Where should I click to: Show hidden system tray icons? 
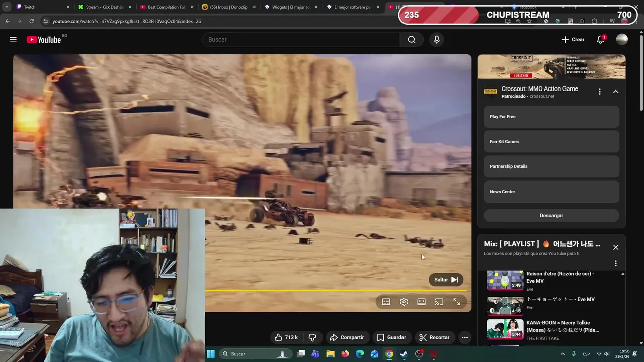click(x=562, y=354)
